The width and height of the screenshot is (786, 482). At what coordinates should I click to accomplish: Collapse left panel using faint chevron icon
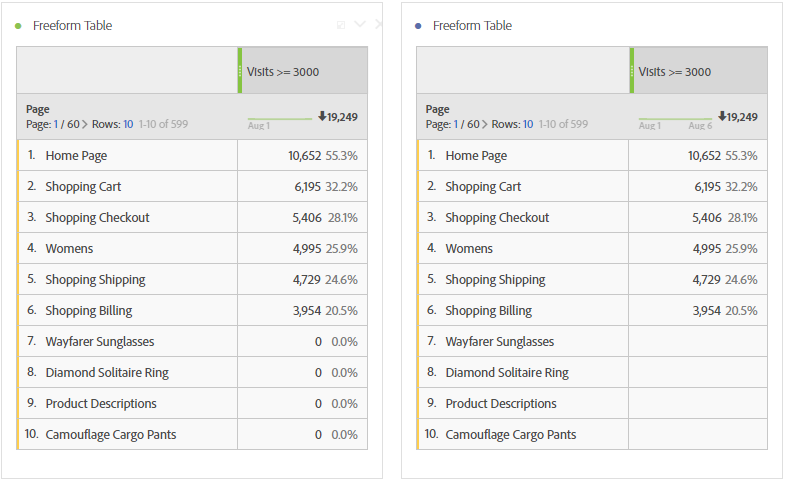[360, 24]
